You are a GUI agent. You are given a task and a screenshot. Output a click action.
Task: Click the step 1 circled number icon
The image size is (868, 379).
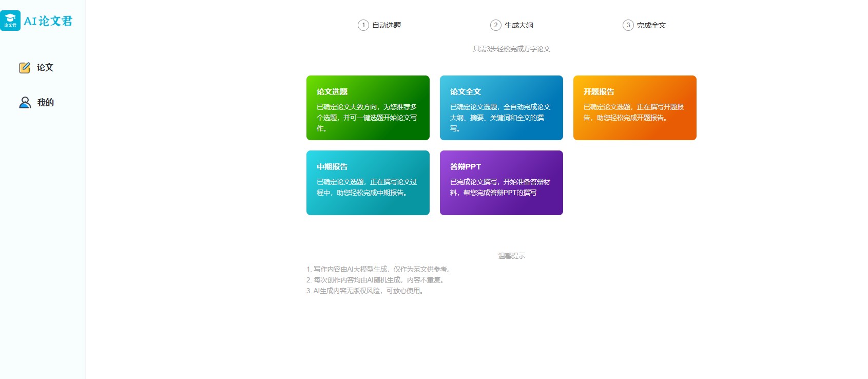point(363,25)
